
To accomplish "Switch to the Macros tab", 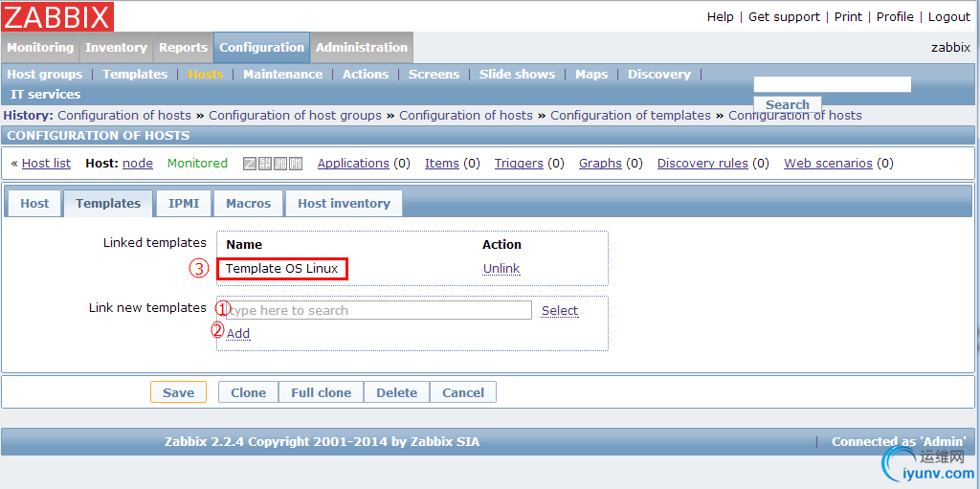I will [x=248, y=203].
